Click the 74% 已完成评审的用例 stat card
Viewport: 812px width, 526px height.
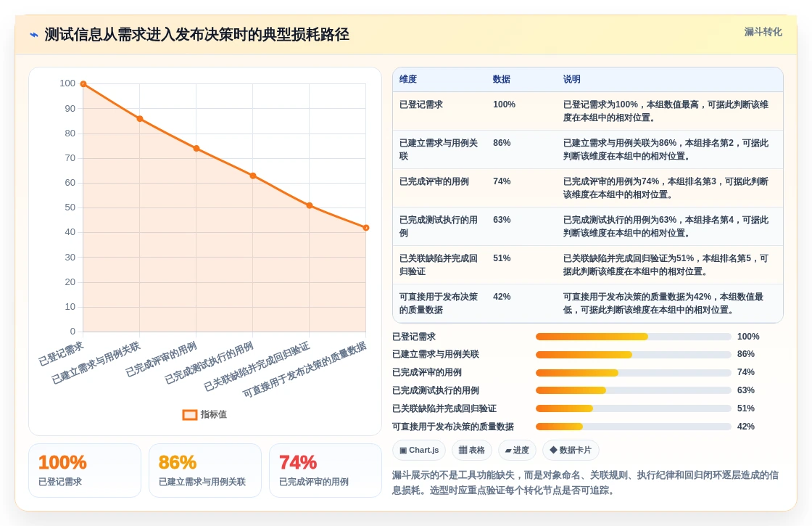tap(326, 471)
